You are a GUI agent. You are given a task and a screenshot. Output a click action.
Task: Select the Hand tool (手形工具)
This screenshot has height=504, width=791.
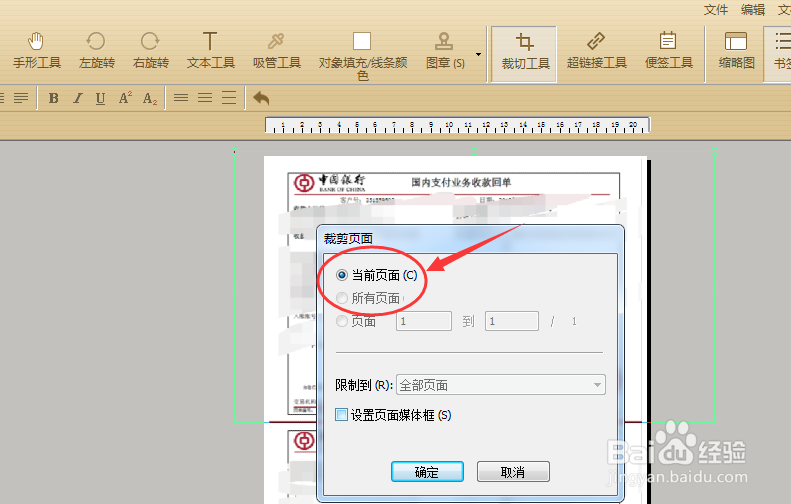coord(36,50)
